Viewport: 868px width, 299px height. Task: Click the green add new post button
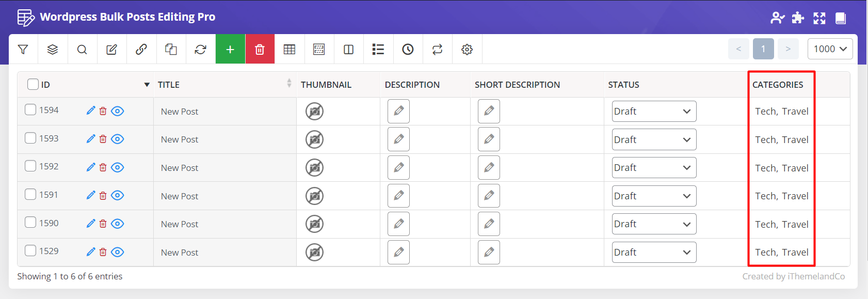coord(230,50)
